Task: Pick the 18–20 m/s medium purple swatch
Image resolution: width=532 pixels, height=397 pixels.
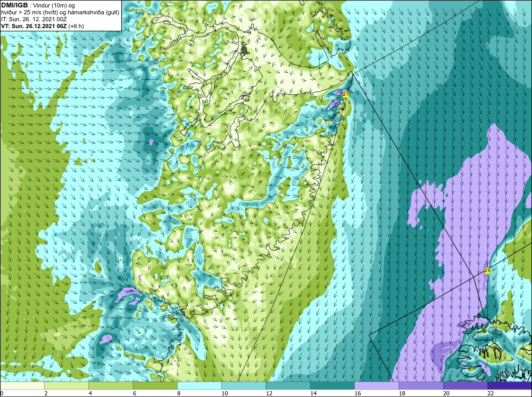Action: [x=421, y=386]
